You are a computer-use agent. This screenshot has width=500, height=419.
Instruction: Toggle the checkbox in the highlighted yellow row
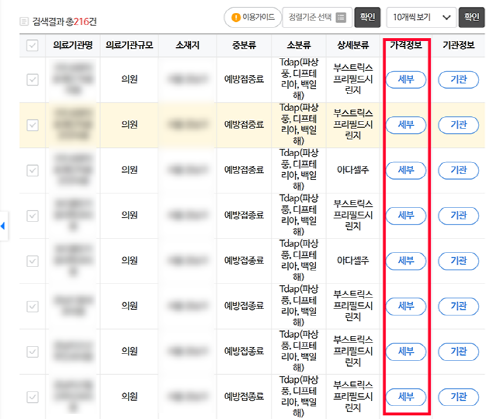coord(32,125)
